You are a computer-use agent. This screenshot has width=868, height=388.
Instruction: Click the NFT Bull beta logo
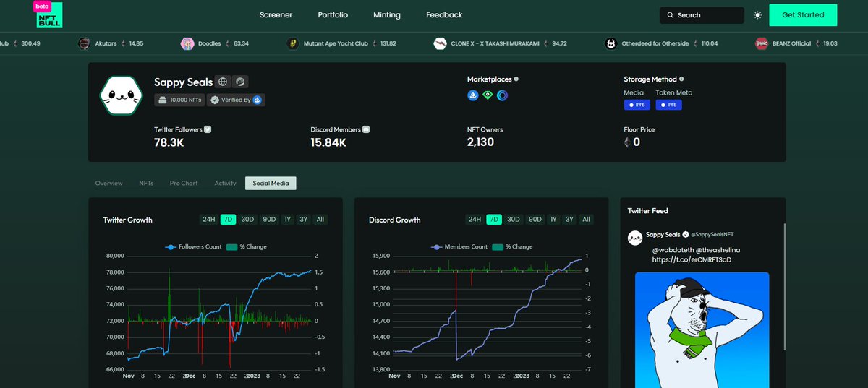(48, 14)
